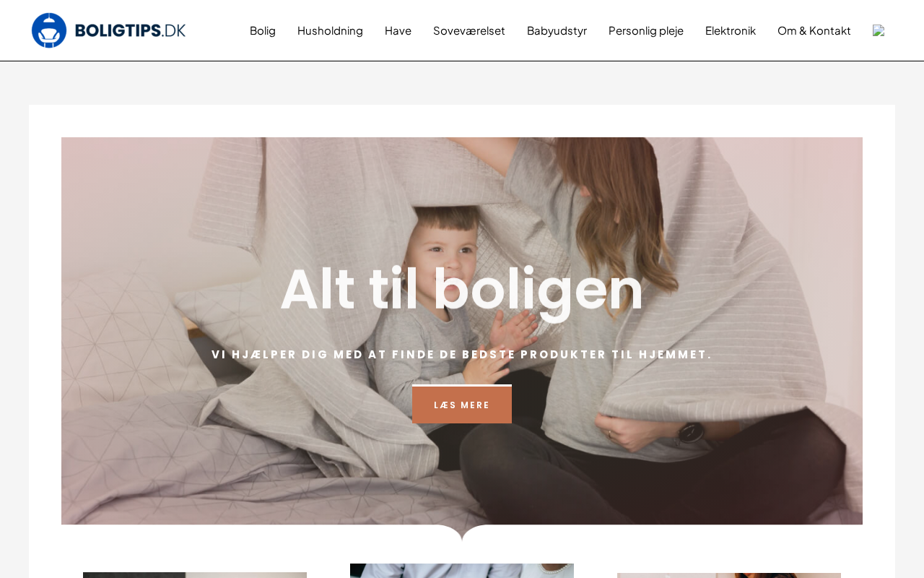Select the Elektronik menu item

pos(731,30)
